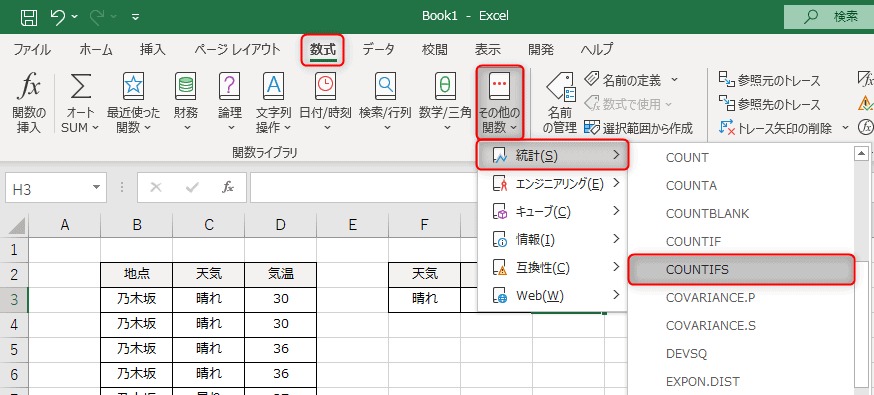Click the Redo arrow icon
This screenshot has height=395, width=874.
tap(98, 16)
